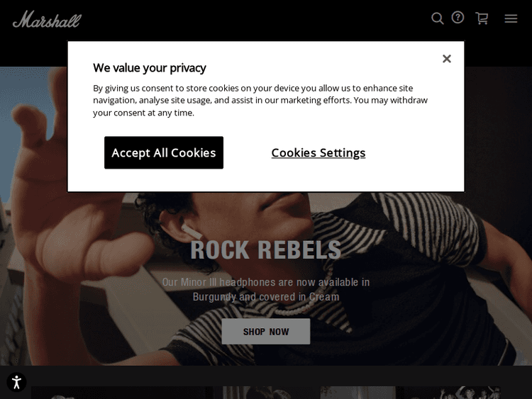Click the SHOP NOW button
Image resolution: width=532 pixels, height=399 pixels.
(266, 331)
